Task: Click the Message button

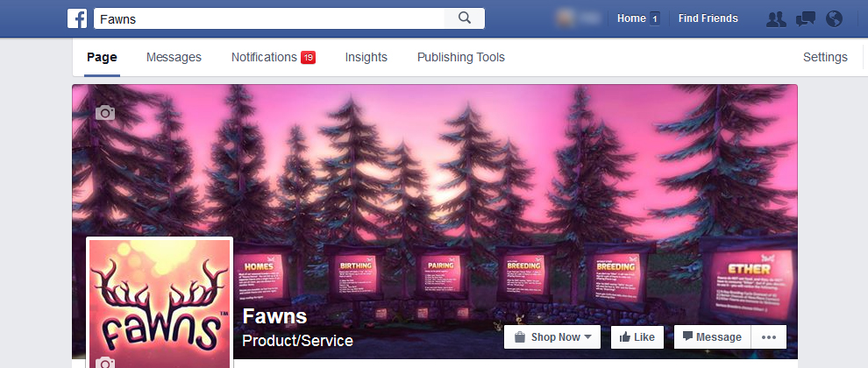Action: pyautogui.click(x=712, y=337)
